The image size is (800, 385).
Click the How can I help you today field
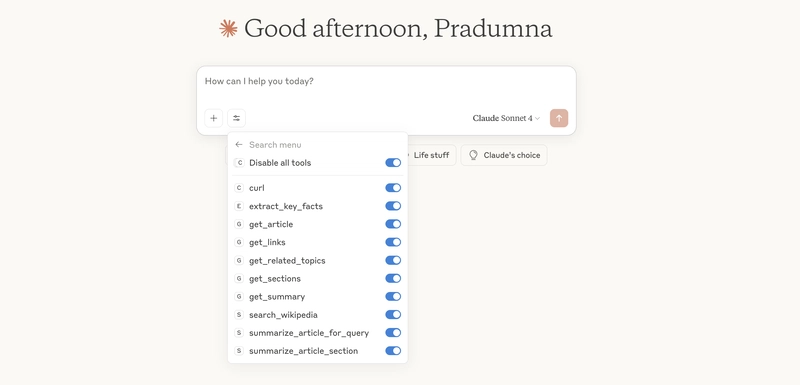tap(386, 87)
